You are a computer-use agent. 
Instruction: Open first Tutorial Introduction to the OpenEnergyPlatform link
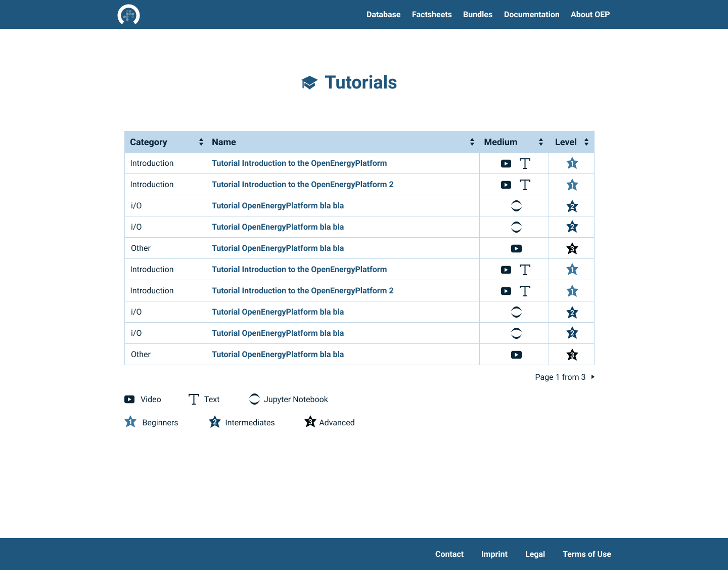coord(299,163)
